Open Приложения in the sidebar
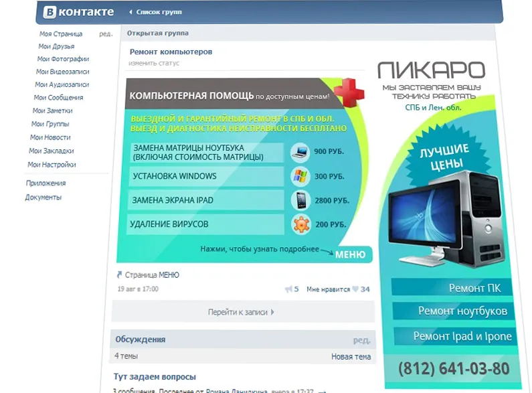 point(46,183)
